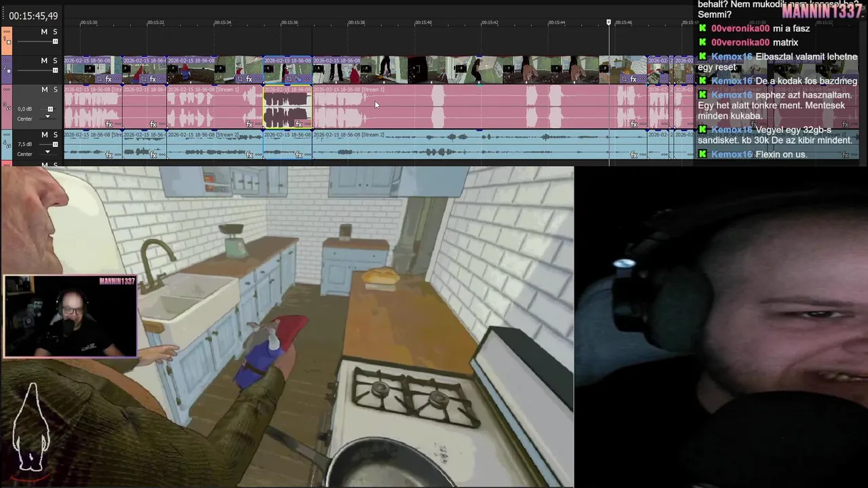The width and height of the screenshot is (868, 488).
Task: Click the small webcam overlay in the preview
Action: 71,316
